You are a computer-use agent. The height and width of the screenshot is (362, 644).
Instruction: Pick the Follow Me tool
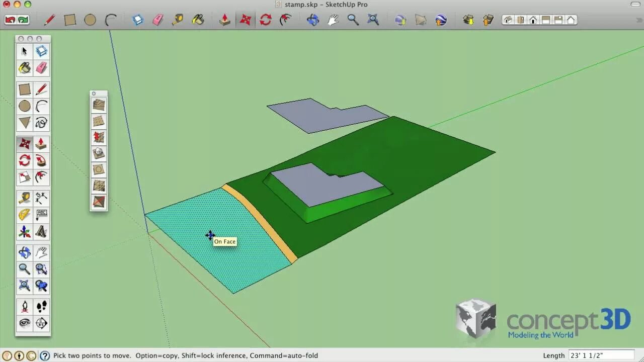tap(41, 161)
